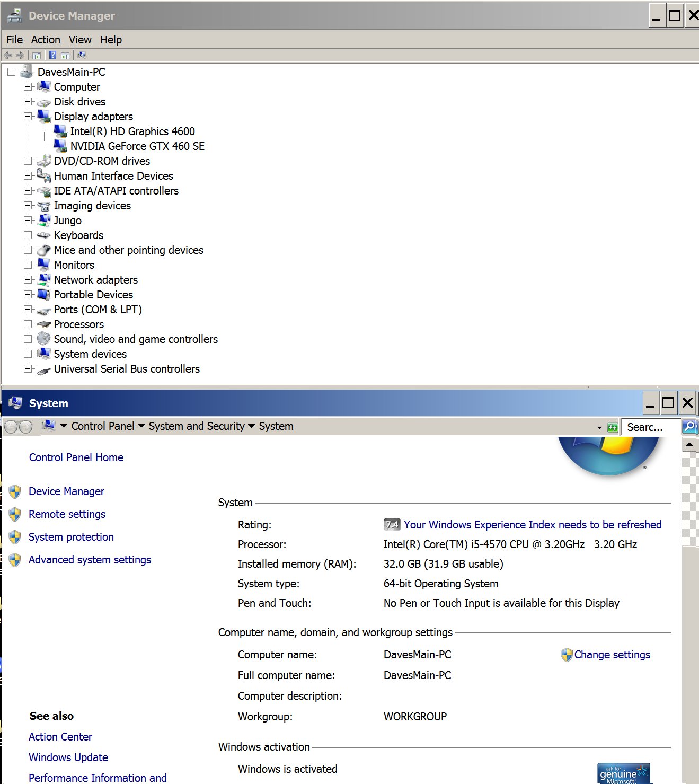Collapse the Display adapters node

[28, 117]
